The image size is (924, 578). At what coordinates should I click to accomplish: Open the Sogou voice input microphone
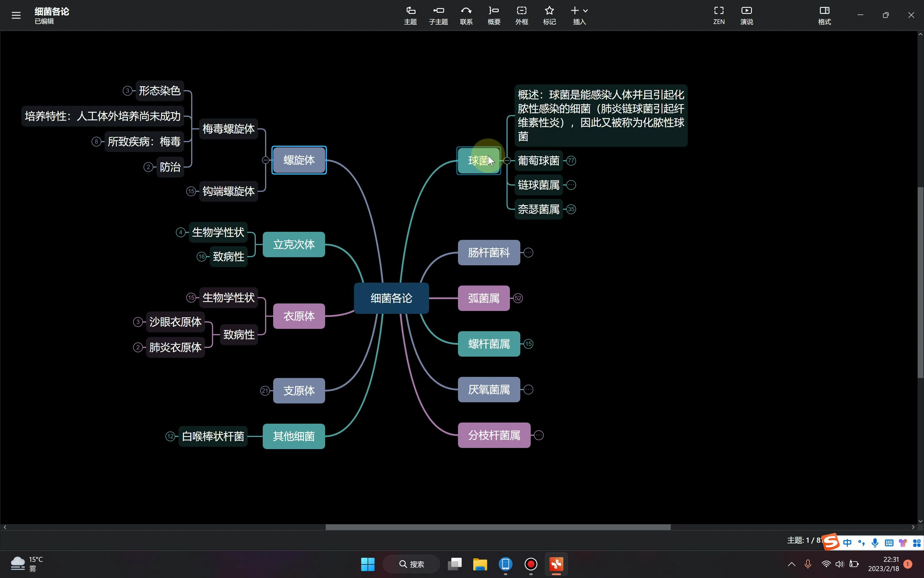[x=875, y=543]
